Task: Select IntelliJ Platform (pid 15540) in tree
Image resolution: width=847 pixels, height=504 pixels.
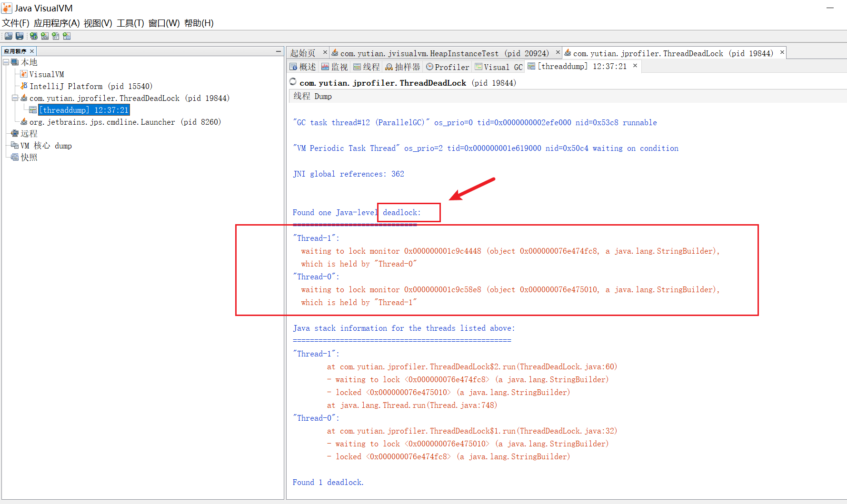Action: tap(90, 86)
